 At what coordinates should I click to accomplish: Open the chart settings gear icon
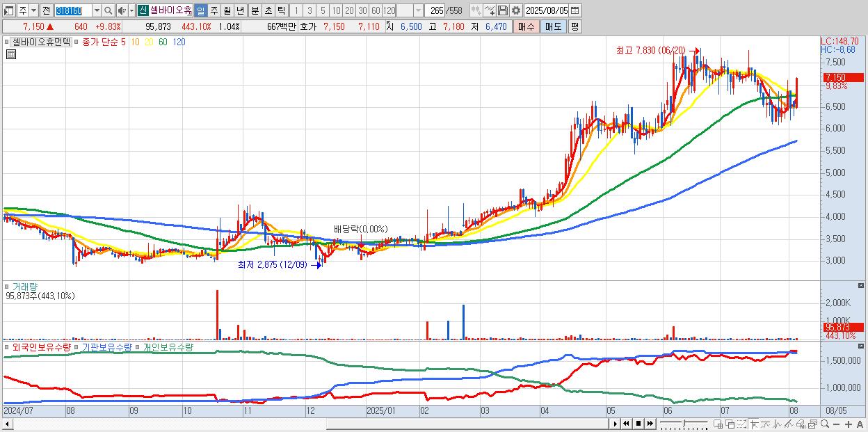point(515,10)
